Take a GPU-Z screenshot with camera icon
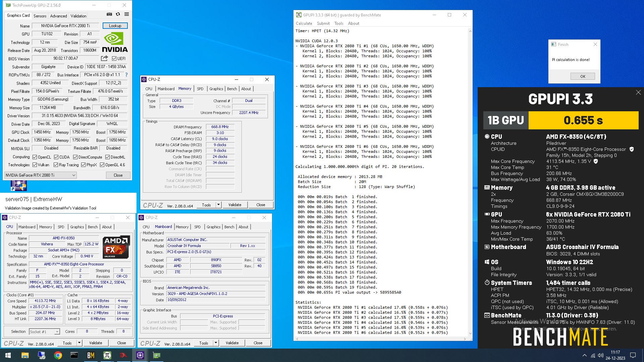 click(x=109, y=14)
